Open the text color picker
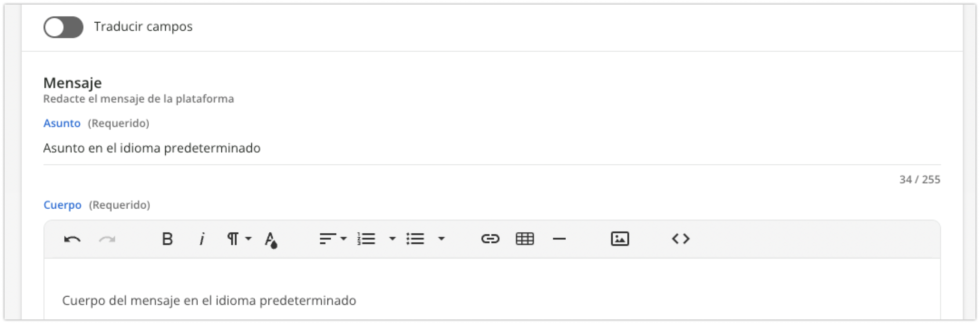980x324 pixels. [x=271, y=239]
